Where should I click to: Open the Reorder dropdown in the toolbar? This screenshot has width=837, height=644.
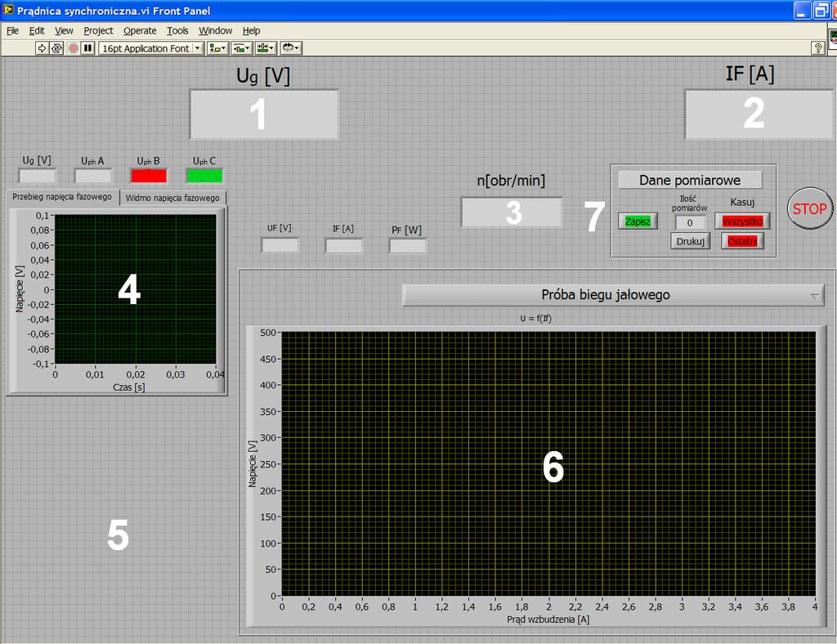tap(291, 48)
